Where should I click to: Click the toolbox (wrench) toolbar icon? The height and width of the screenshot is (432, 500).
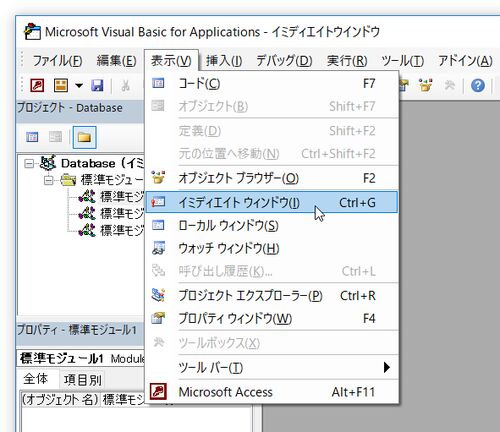449,85
